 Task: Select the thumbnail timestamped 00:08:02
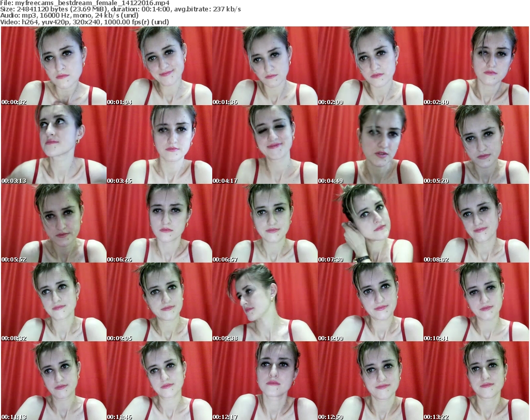[x=476, y=224]
